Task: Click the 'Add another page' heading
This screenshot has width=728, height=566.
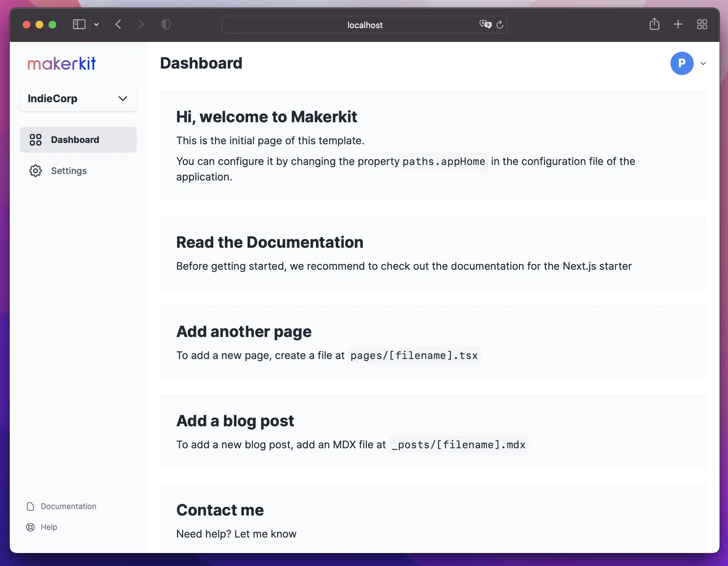Action: pos(244,332)
